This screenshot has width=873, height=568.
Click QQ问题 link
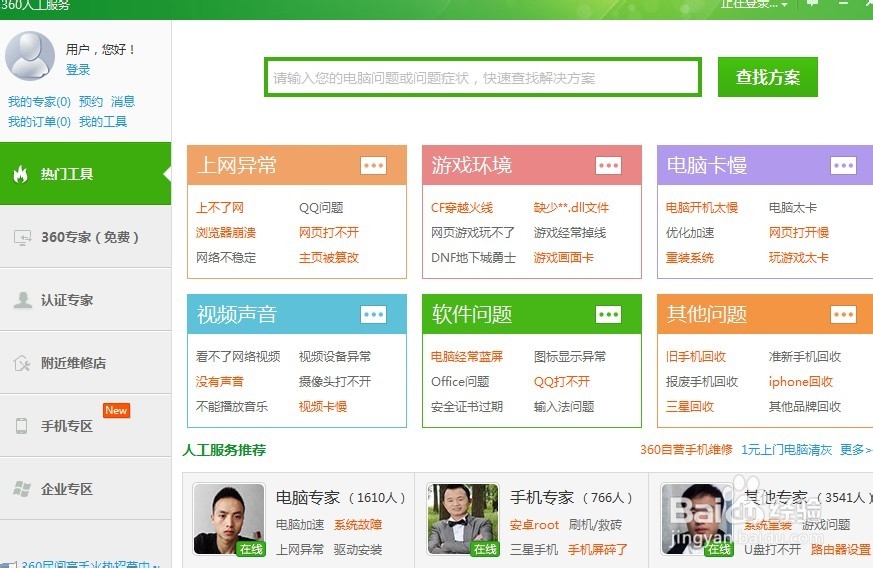(321, 208)
